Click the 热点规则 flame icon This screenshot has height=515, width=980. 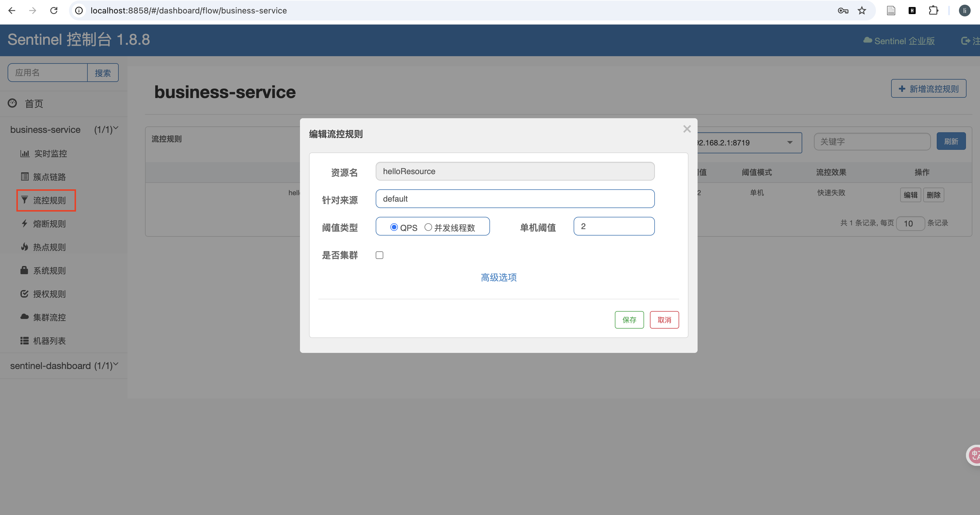[25, 247]
